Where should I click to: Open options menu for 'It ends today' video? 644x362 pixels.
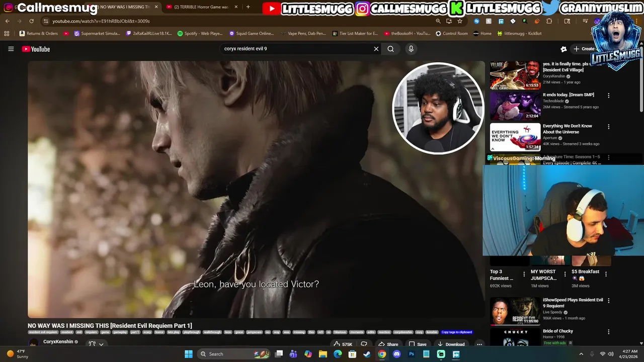click(608, 96)
